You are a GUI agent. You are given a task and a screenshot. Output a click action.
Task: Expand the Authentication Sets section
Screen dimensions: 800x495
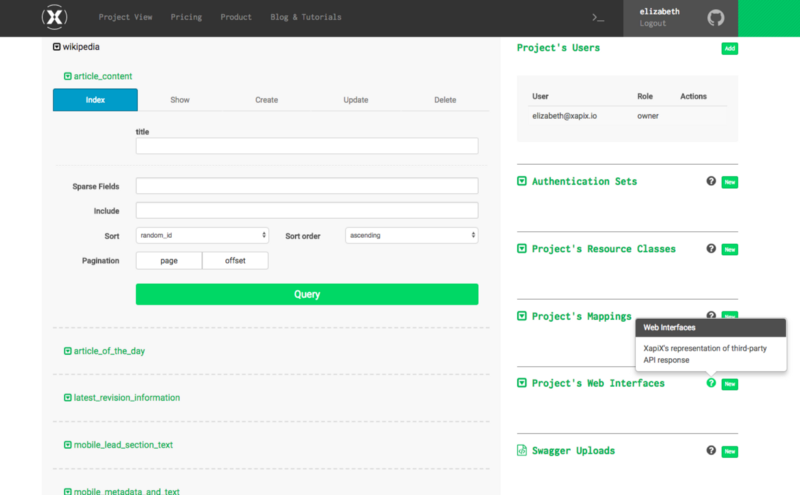pyautogui.click(x=521, y=181)
